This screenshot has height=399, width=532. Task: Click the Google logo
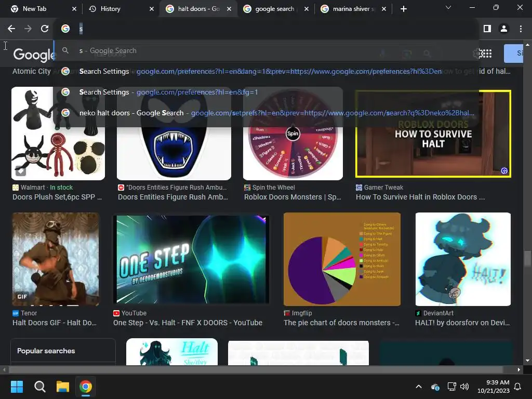[x=33, y=54]
